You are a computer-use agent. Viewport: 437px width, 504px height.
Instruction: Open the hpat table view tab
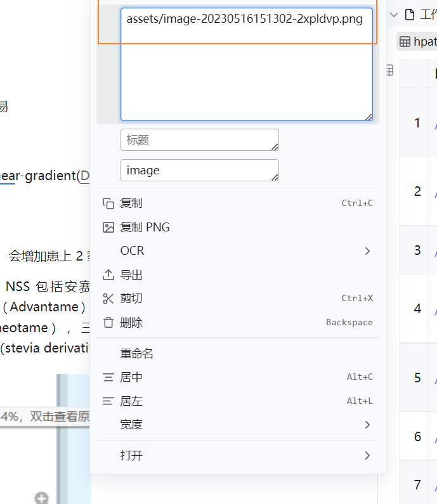[x=418, y=41]
